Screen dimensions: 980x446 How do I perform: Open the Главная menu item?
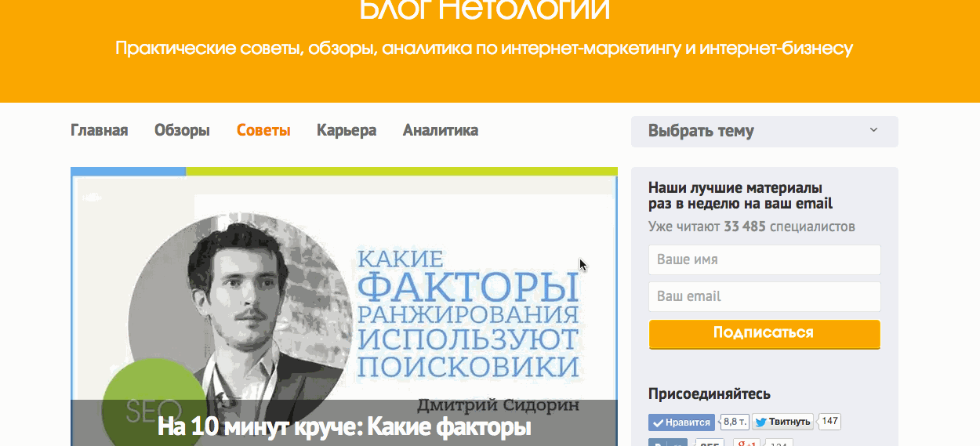[x=100, y=131]
